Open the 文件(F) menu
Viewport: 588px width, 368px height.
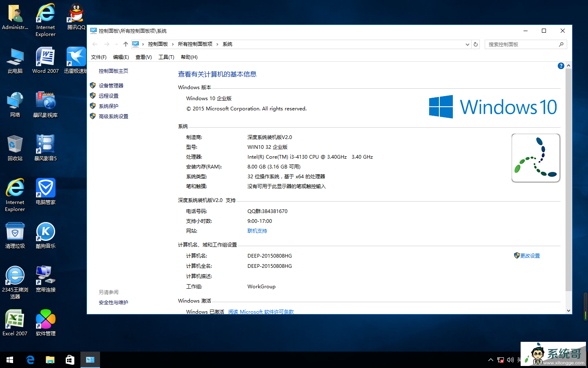click(98, 57)
